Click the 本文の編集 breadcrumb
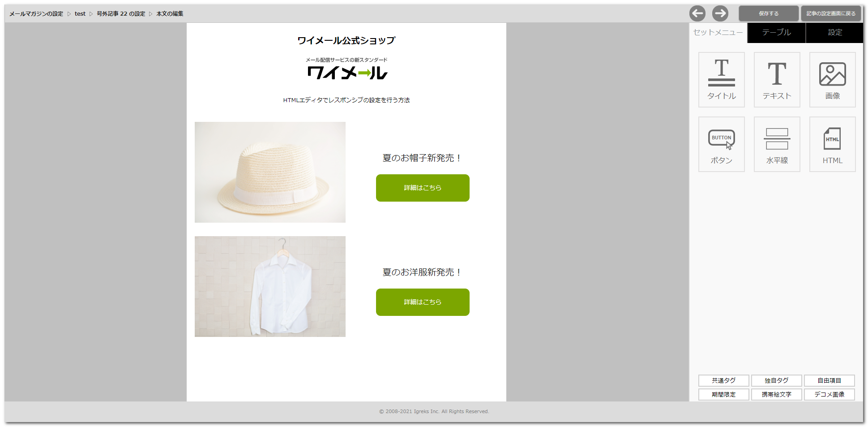The height and width of the screenshot is (427, 868). click(170, 14)
